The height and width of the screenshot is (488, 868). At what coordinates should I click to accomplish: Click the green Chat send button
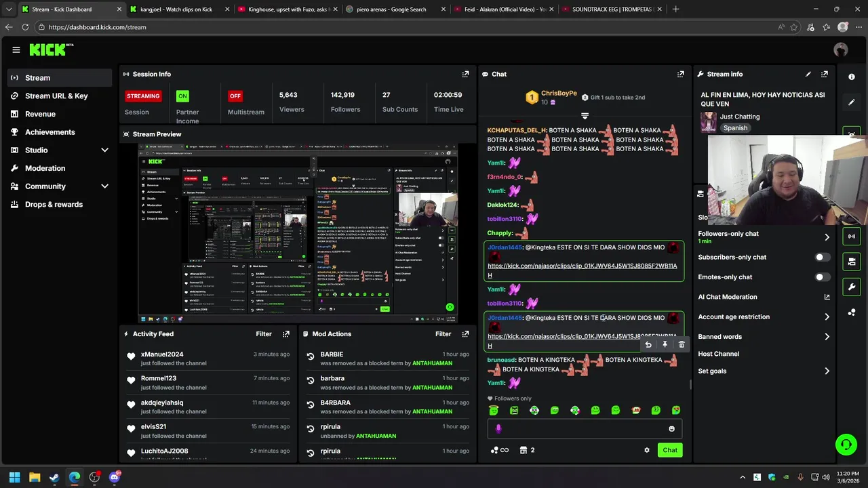click(x=670, y=450)
